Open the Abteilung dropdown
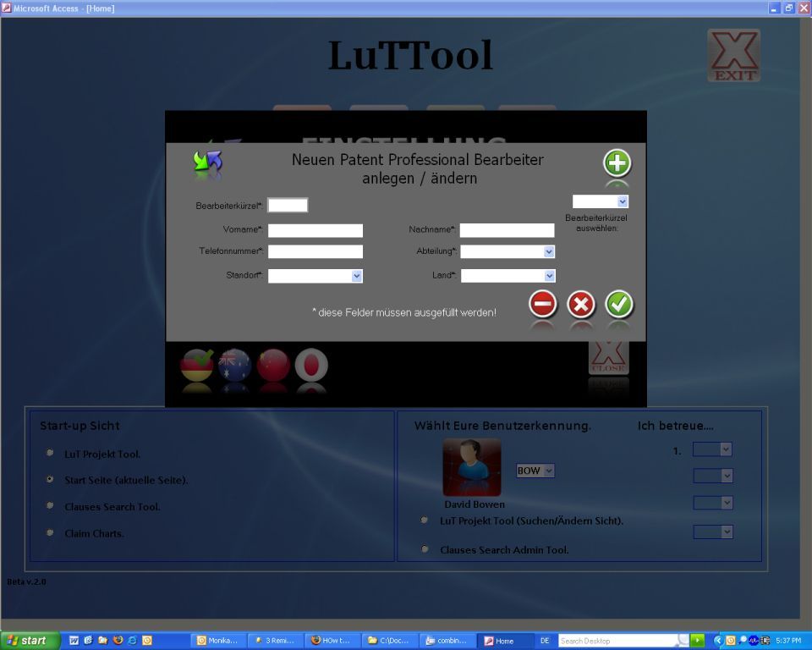Viewport: 812px width, 650px height. [549, 251]
